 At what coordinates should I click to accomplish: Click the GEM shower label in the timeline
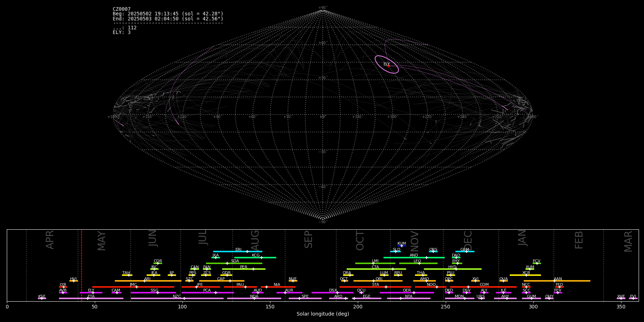coord(465,250)
